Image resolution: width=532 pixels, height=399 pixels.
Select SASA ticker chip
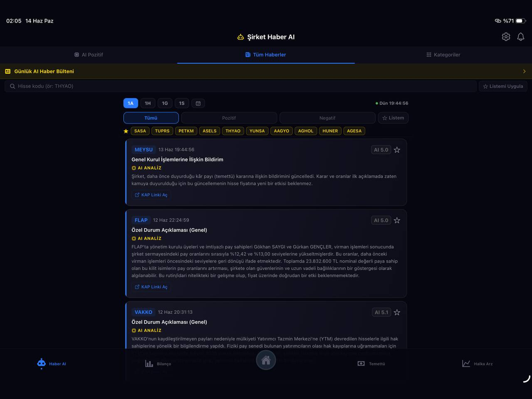pos(140,131)
